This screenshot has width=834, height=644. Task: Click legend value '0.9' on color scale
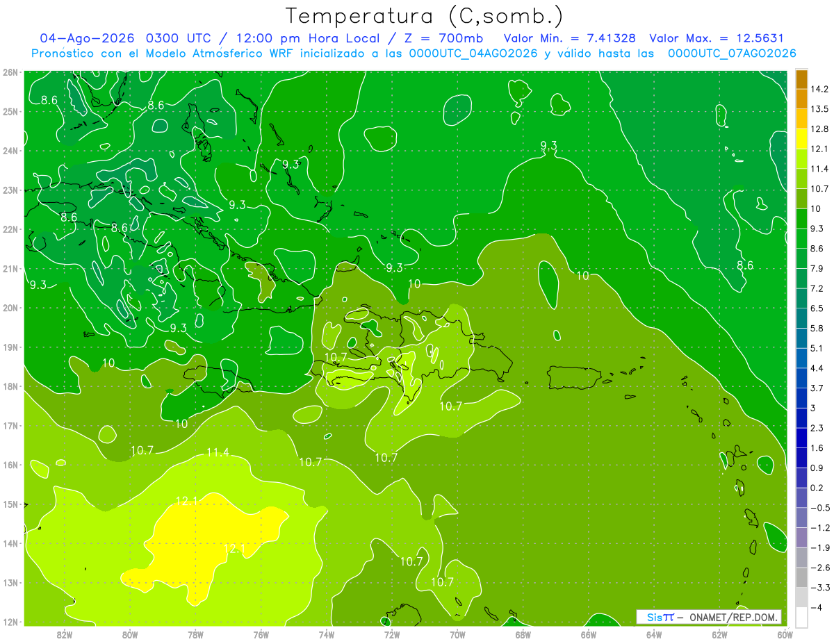(817, 468)
